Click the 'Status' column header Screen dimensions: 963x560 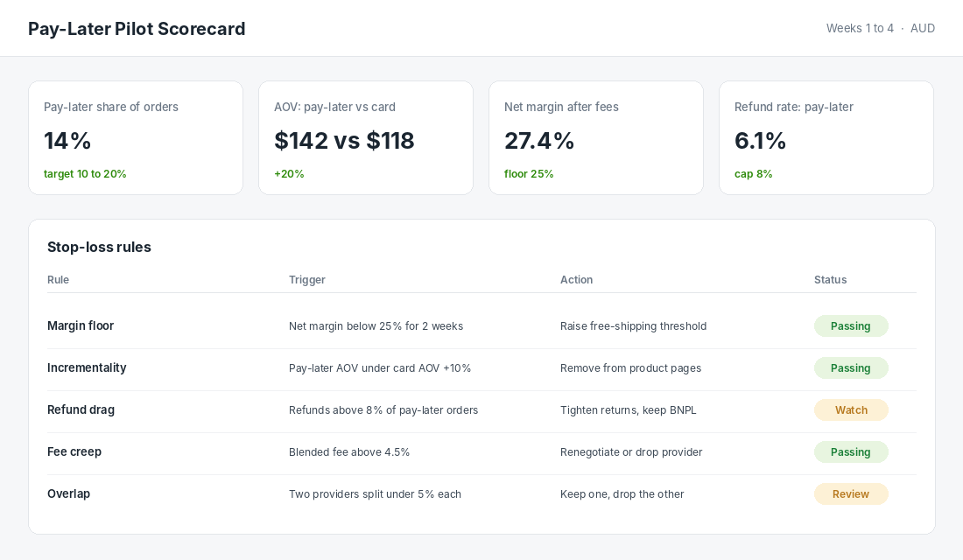point(830,279)
